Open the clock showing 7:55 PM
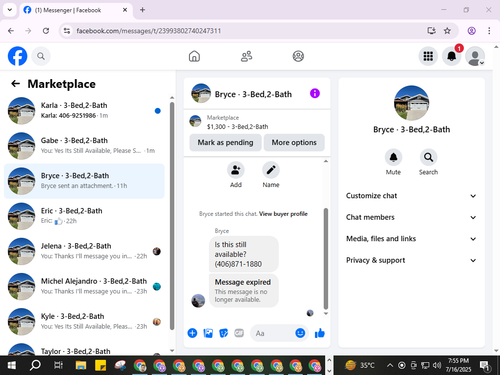Image resolution: width=500 pixels, height=375 pixels. pyautogui.click(x=458, y=365)
